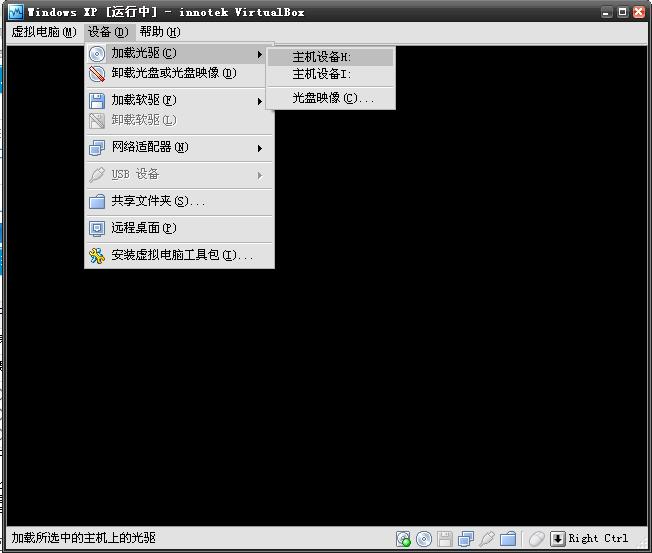The image size is (652, 553).
Task: Click the Right Ctrl host key label
Action: tap(598, 538)
